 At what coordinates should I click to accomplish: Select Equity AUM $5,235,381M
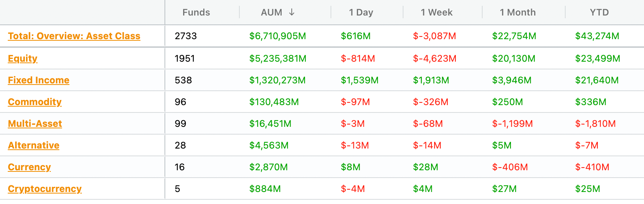pyautogui.click(x=278, y=59)
